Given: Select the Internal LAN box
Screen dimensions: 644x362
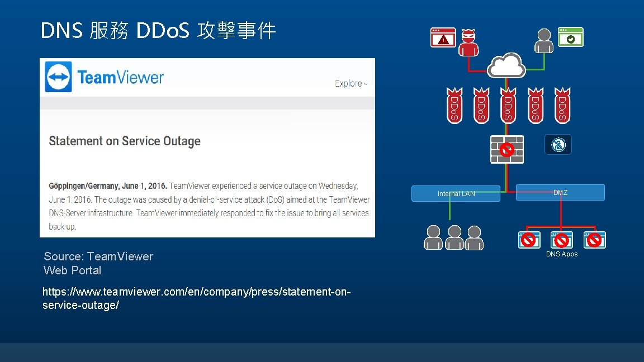Looking at the screenshot, I should (x=456, y=193).
